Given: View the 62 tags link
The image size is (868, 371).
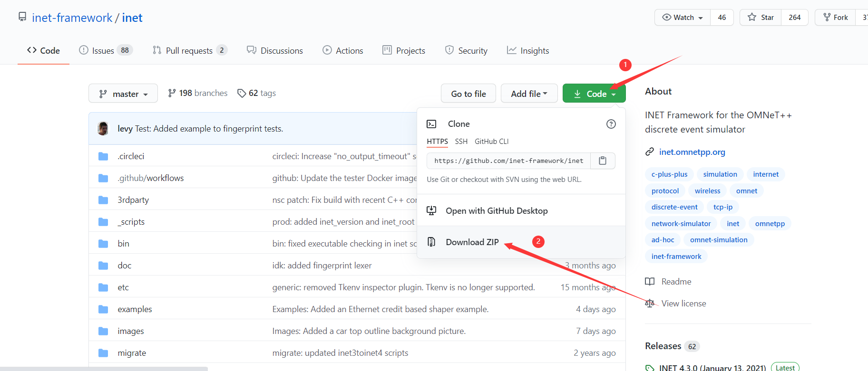Looking at the screenshot, I should [257, 93].
